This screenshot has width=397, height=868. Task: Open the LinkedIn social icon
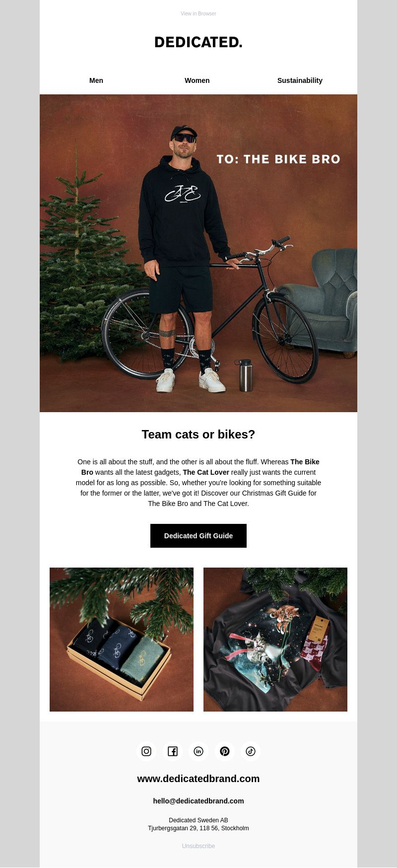click(x=198, y=751)
